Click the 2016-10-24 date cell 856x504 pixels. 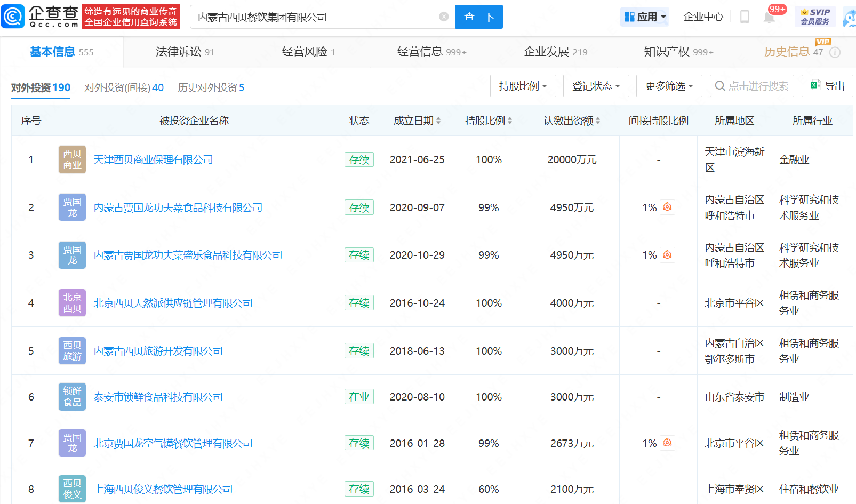417,303
